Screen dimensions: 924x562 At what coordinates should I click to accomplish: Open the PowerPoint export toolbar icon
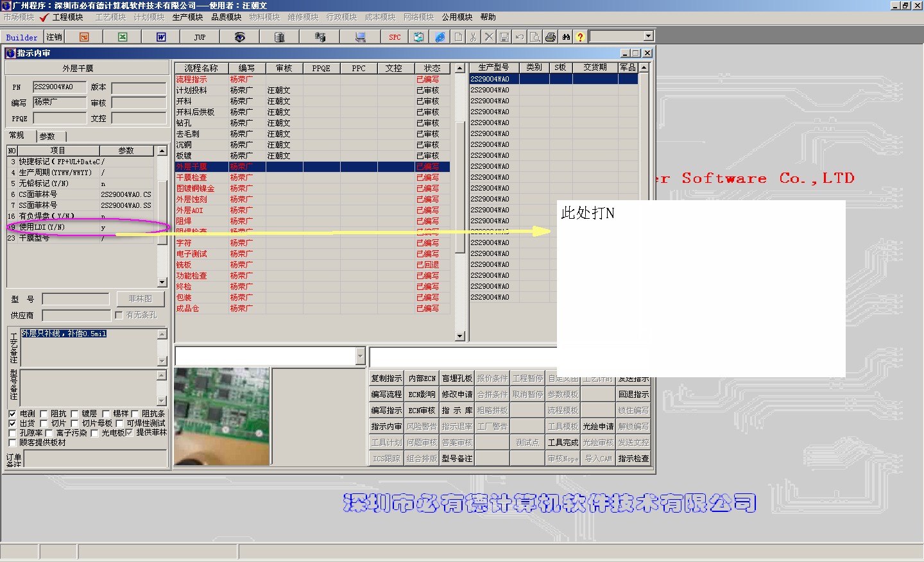(84, 37)
